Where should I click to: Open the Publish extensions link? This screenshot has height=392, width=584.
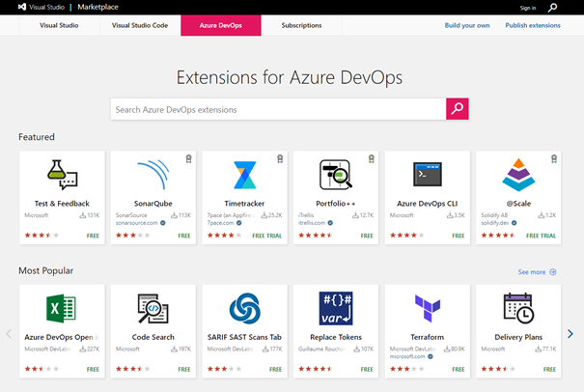(x=533, y=25)
